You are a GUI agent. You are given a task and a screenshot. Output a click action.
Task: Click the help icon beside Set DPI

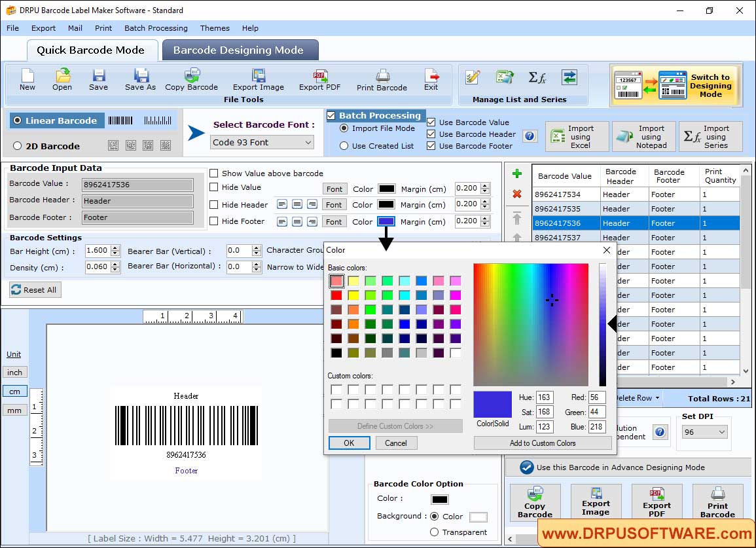tap(660, 431)
